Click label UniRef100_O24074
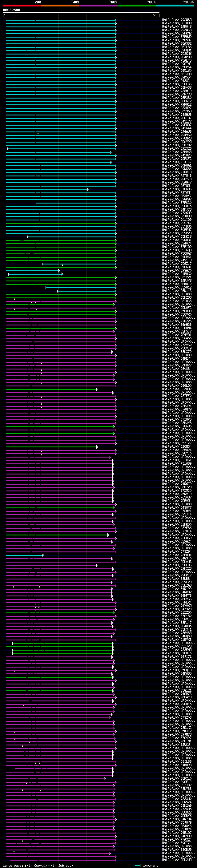The image size is (197, 868). point(177,243)
